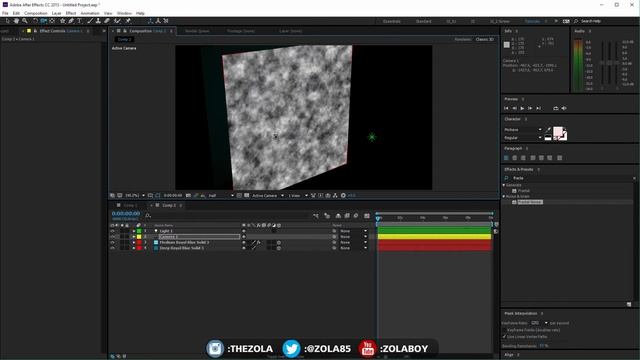Jump to last frame in Preview panel
640x360 pixels.
[538, 108]
